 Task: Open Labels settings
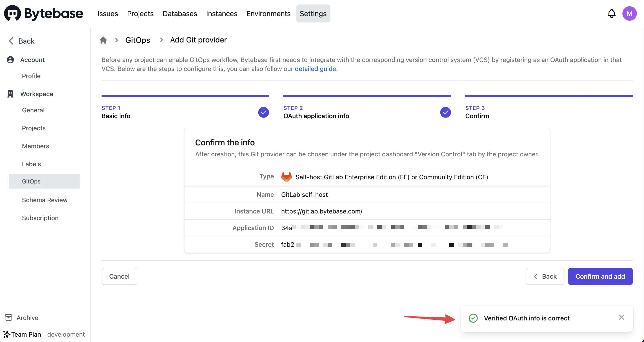click(31, 164)
